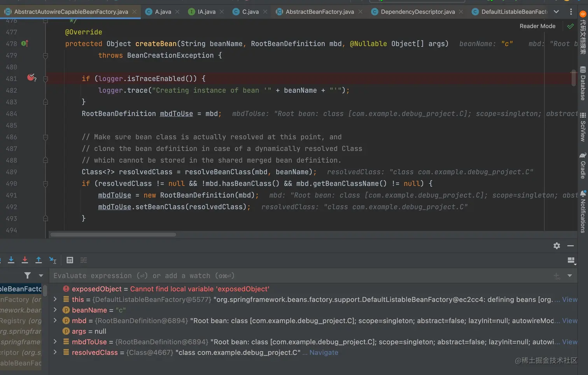Open the 代码文档搜索 side panel
The image size is (588, 375).
(x=583, y=33)
